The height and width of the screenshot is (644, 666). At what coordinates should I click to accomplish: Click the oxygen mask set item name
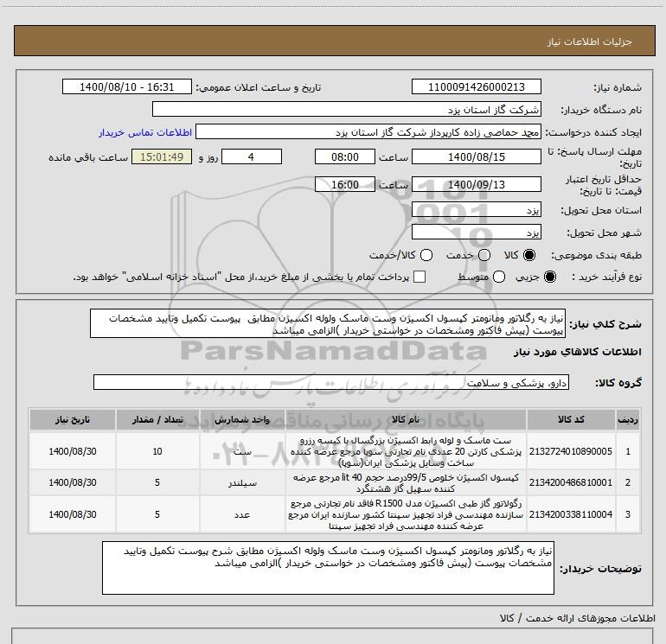tap(406, 451)
